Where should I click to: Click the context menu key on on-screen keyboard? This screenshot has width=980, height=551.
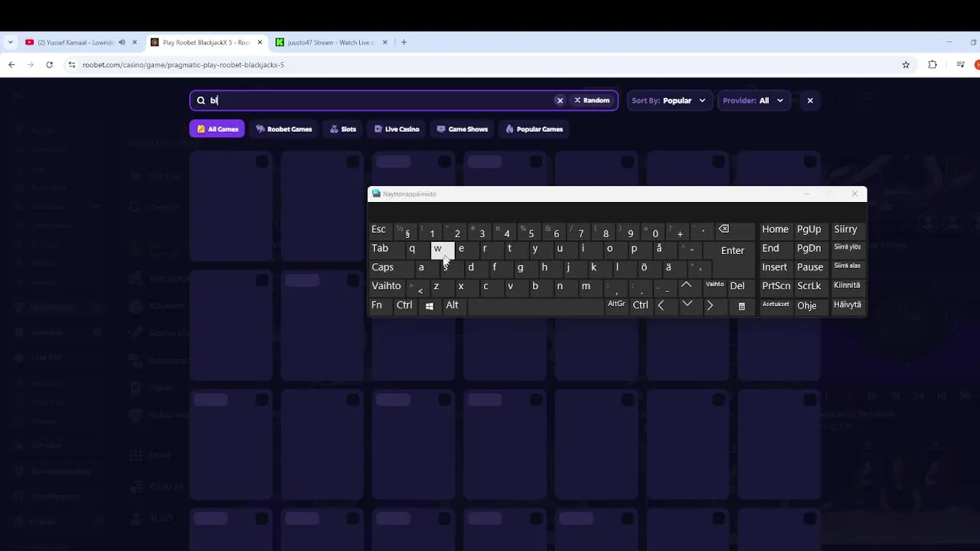pyautogui.click(x=741, y=305)
